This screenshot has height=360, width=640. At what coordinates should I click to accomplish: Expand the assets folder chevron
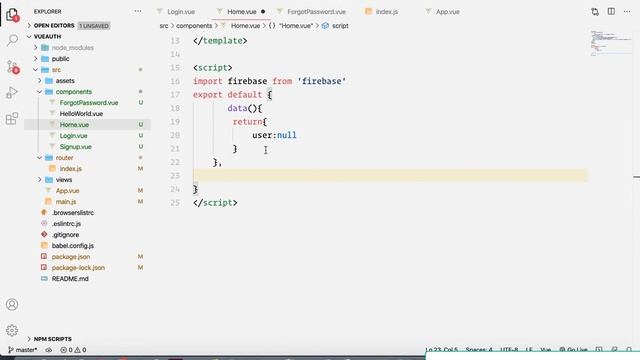point(40,81)
